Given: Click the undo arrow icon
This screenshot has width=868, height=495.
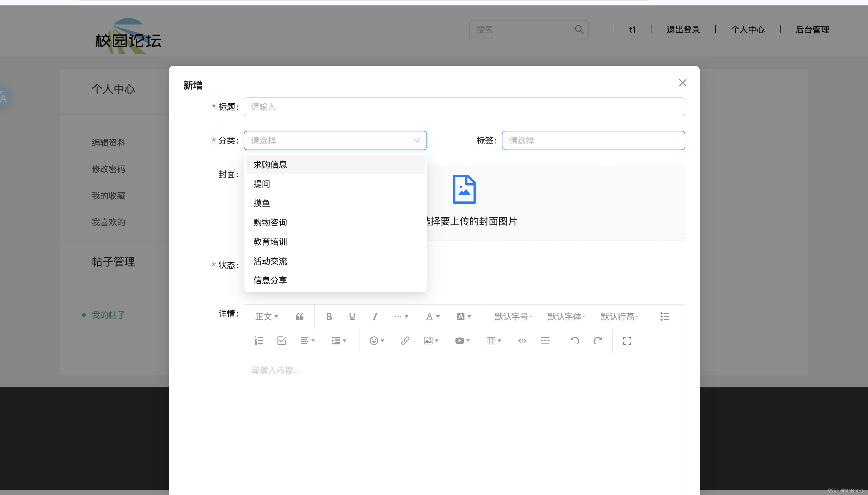Looking at the screenshot, I should [x=575, y=341].
